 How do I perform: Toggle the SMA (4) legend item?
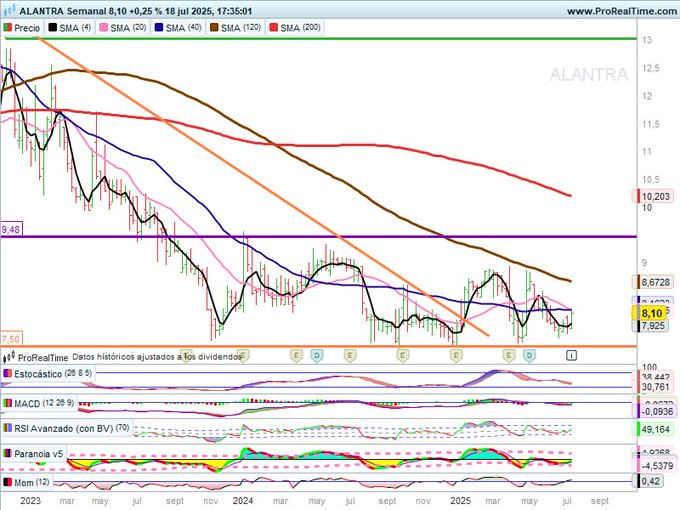coord(70,28)
